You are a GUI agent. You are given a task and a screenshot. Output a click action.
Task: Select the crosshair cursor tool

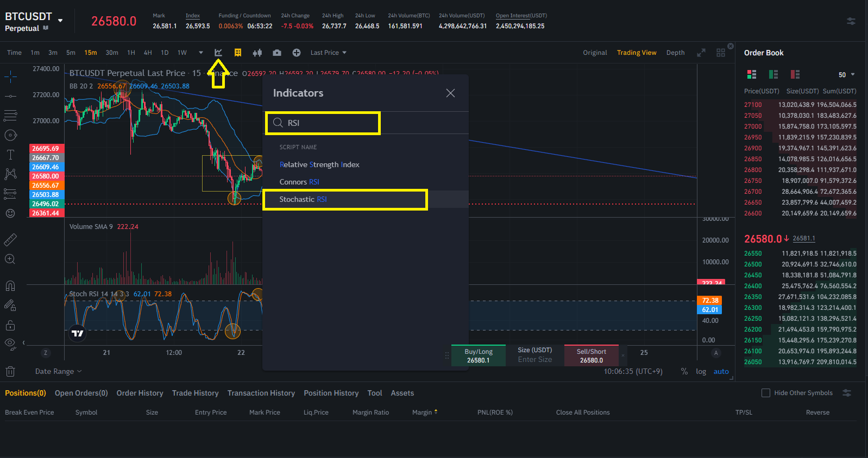pyautogui.click(x=10, y=77)
